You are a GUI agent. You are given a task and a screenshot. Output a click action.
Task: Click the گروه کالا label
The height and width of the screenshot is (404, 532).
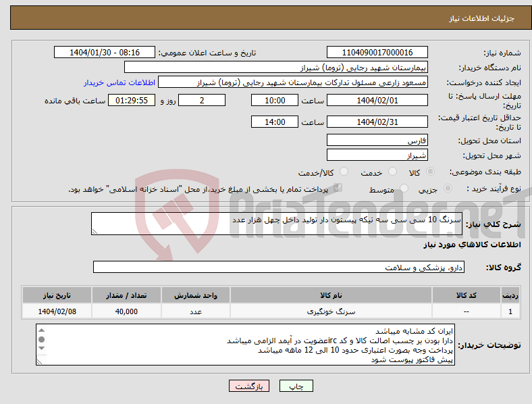[x=504, y=268]
